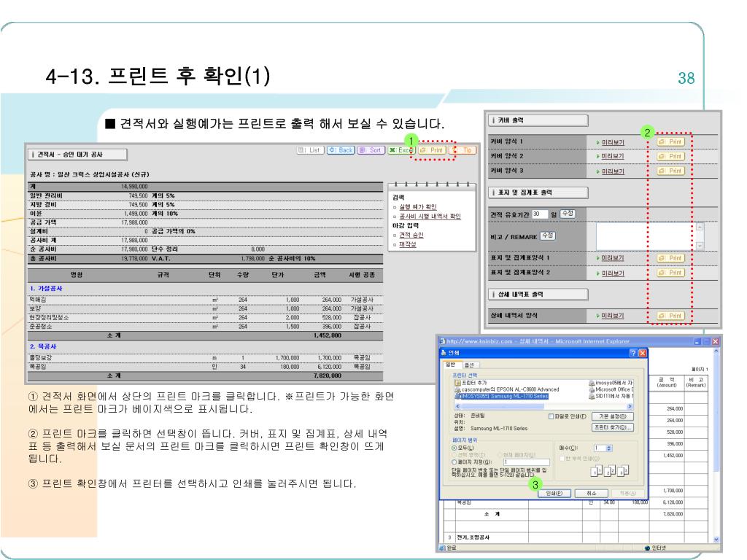Click the 2. 목공사 section heading
Viewport: 747px width, 560px height.
tap(43, 346)
